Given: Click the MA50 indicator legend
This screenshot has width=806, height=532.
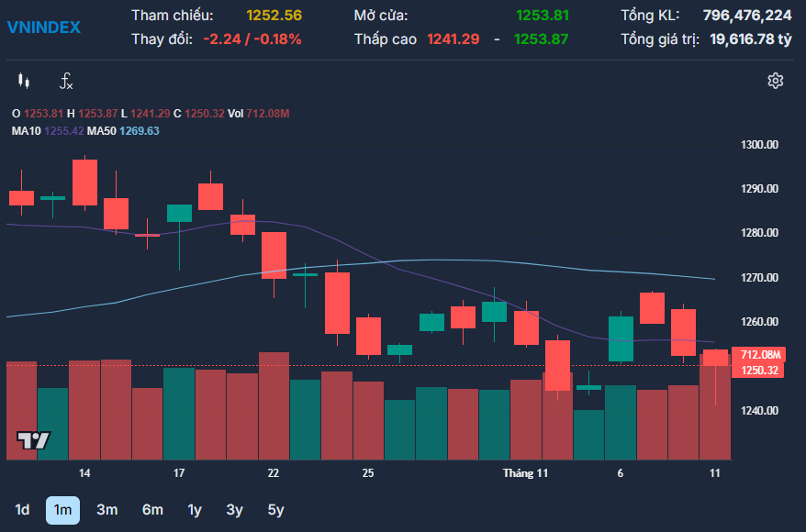Looking at the screenshot, I should tap(123, 131).
